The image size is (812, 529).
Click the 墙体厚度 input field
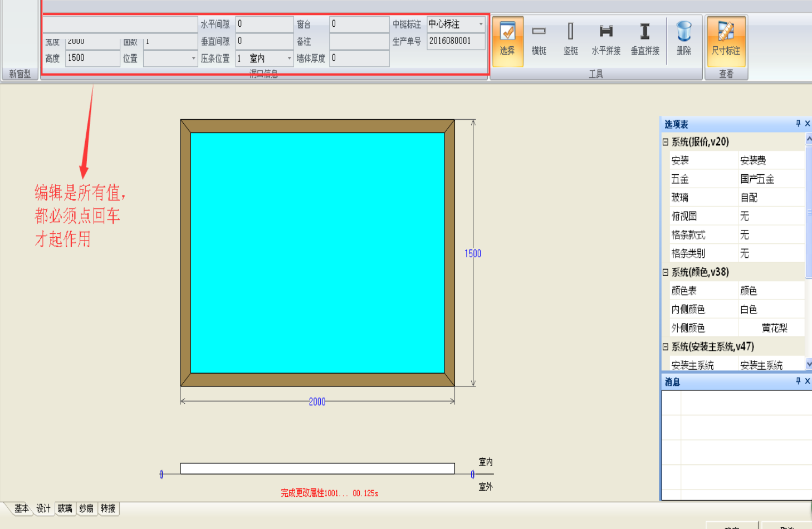pyautogui.click(x=359, y=58)
